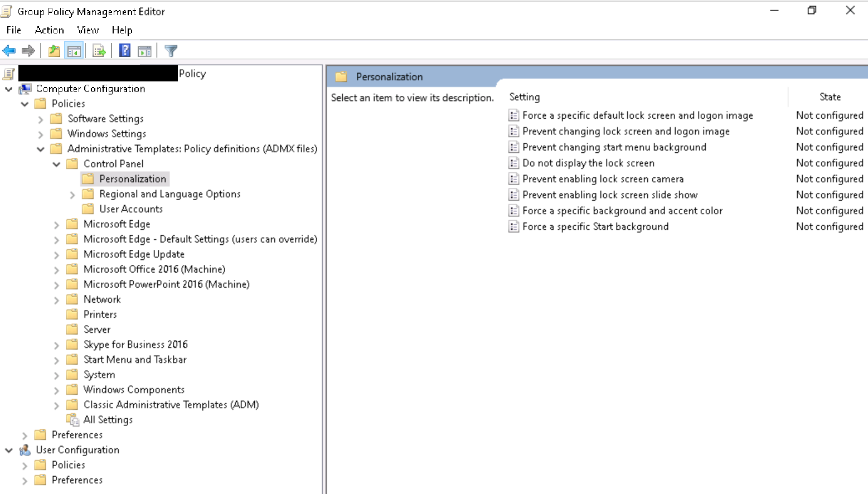Click icon of 'Prevent enabling lock screen camera' setting
This screenshot has width=868, height=494.
click(513, 179)
